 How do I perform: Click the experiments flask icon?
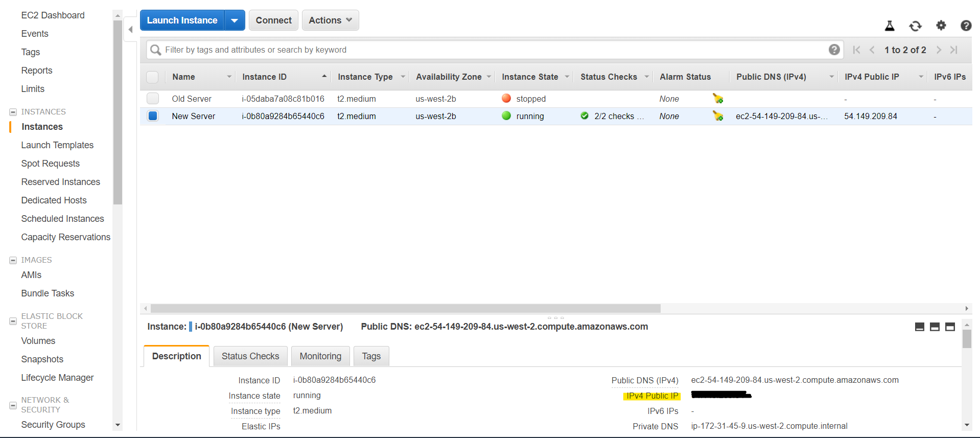pyautogui.click(x=890, y=26)
